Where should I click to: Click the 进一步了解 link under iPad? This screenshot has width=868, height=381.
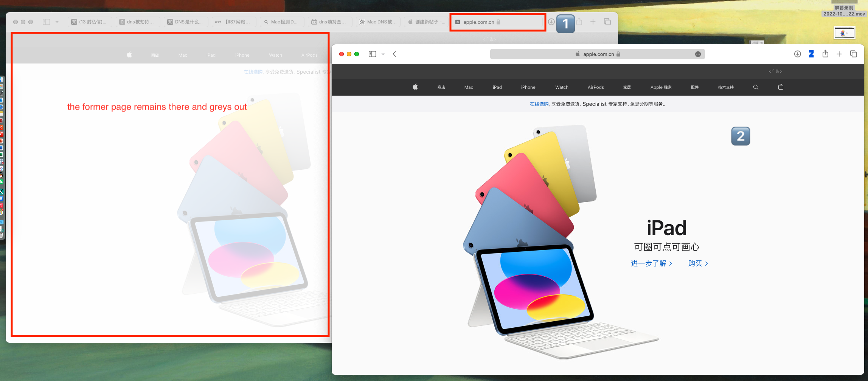pos(651,263)
